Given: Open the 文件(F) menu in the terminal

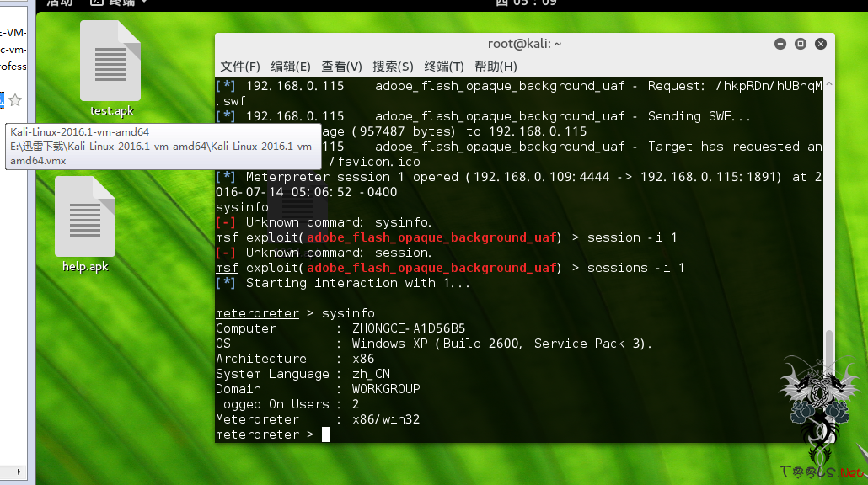Looking at the screenshot, I should 240,67.
